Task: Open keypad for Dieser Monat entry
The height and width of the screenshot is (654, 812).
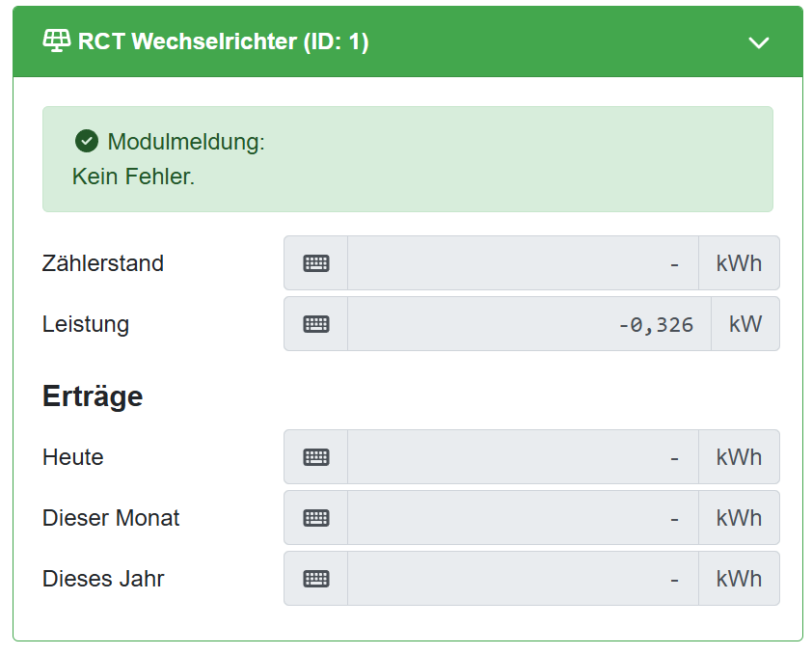Action: [x=315, y=518]
